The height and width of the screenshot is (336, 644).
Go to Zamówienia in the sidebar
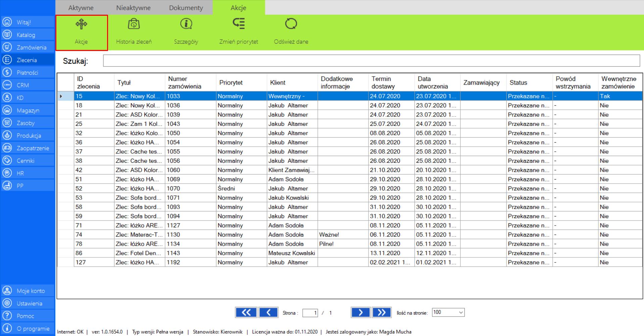[27, 47]
